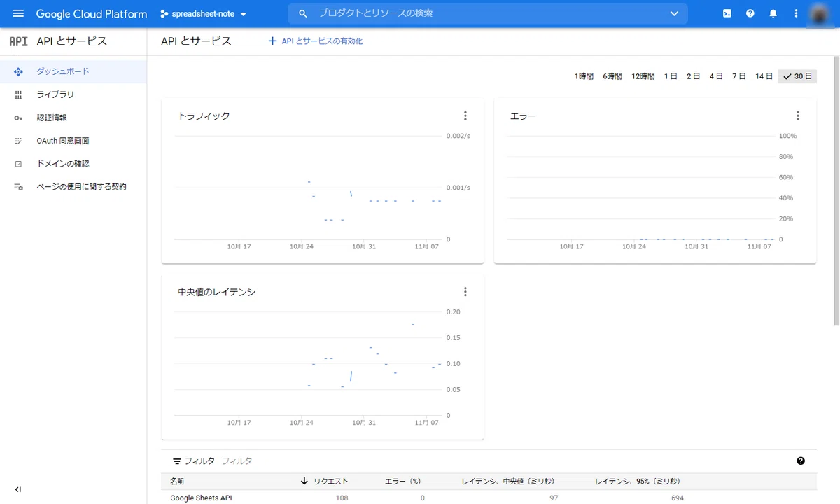Click the トラフィック chart title
The width and height of the screenshot is (840, 504).
point(204,116)
